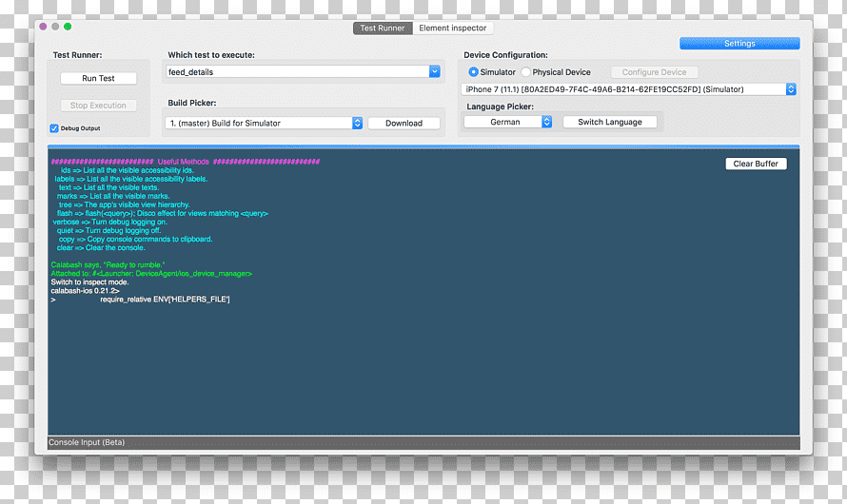Clear the console with Clear Buffer
Viewport: 847px width, 504px height.
(756, 164)
